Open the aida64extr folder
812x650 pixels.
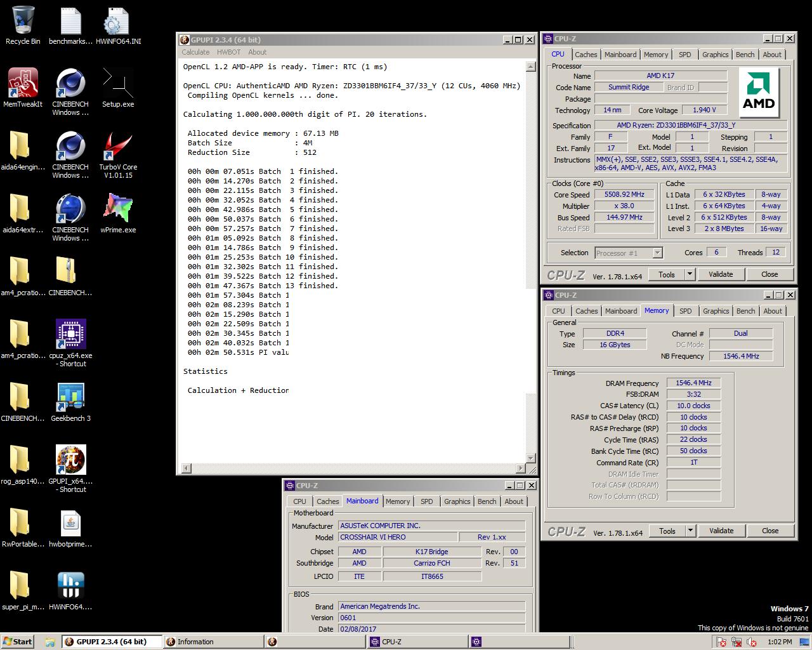coord(23,214)
